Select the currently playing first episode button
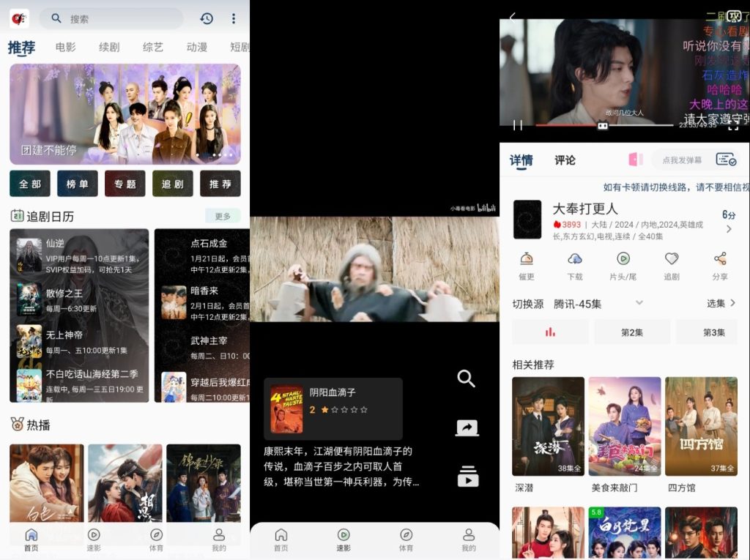750x560 pixels. pos(550,332)
